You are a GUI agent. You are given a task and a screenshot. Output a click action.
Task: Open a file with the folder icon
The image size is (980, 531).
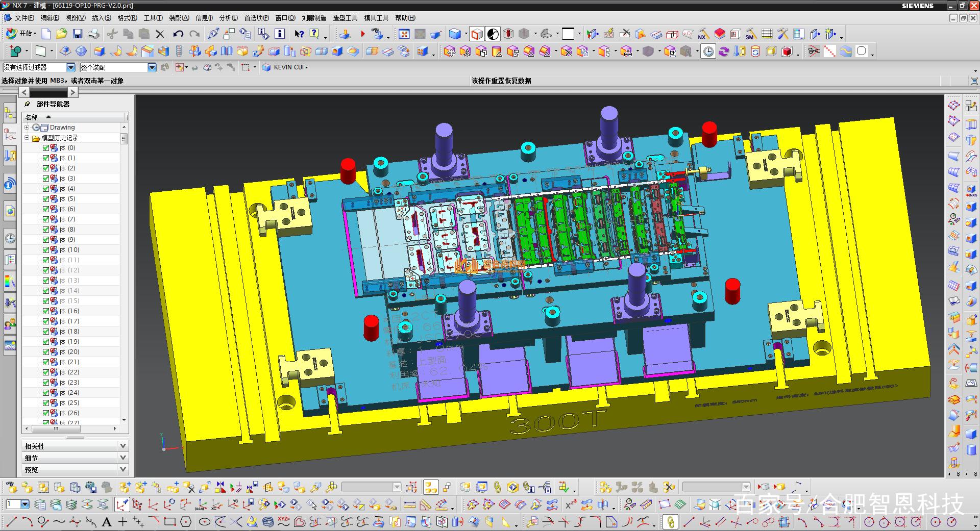[x=62, y=34]
